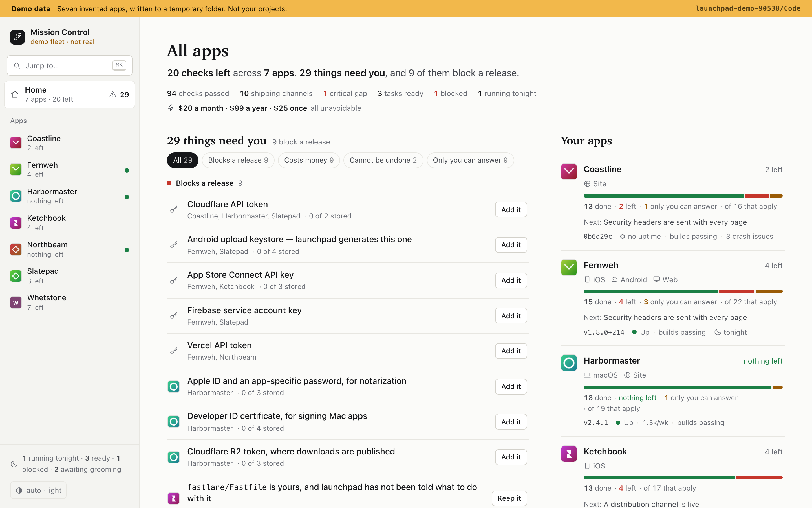This screenshot has height=508, width=812.
Task: Click the lightning bolt cost icon
Action: pyautogui.click(x=171, y=108)
